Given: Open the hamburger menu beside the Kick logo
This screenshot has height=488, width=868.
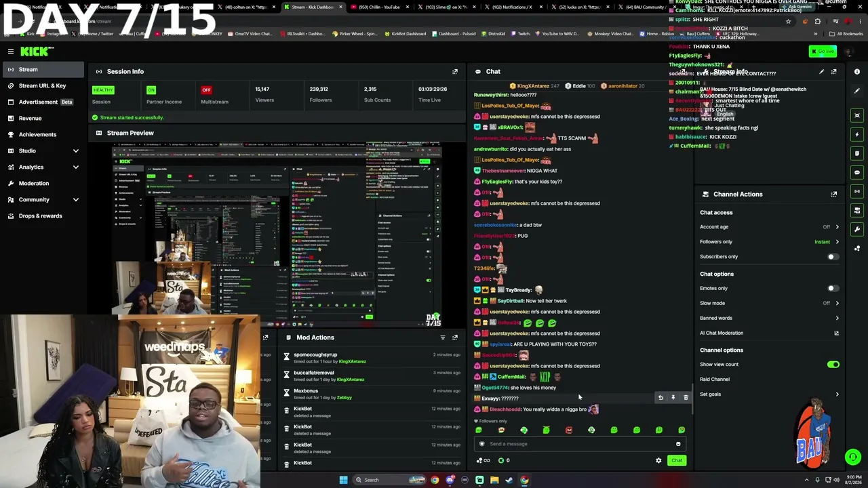Looking at the screenshot, I should 11,51.
